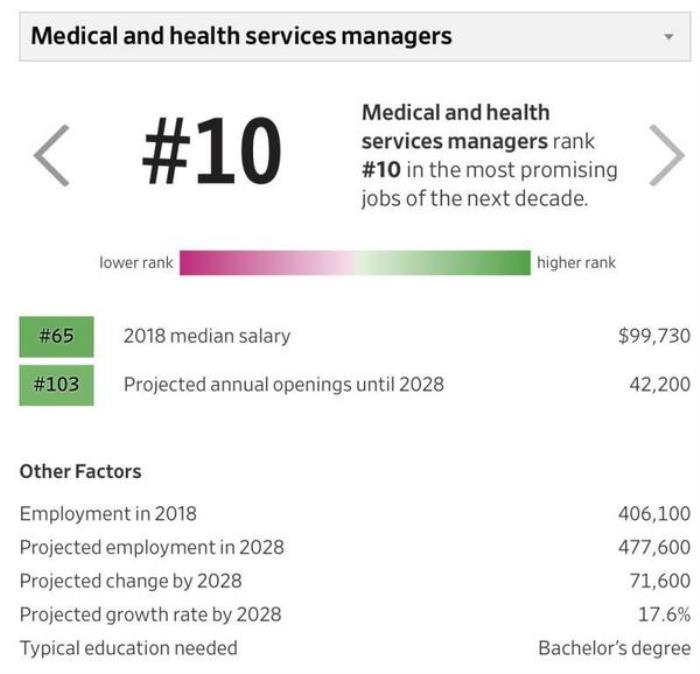Click the Bachelor's degree value
The height and width of the screenshot is (674, 700).
(x=614, y=648)
